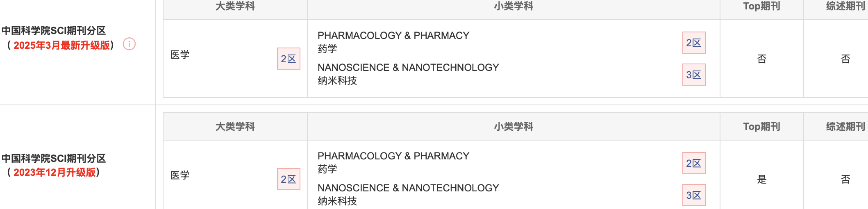Click the 2区 badge for 医学 in 2025 table

tap(289, 59)
